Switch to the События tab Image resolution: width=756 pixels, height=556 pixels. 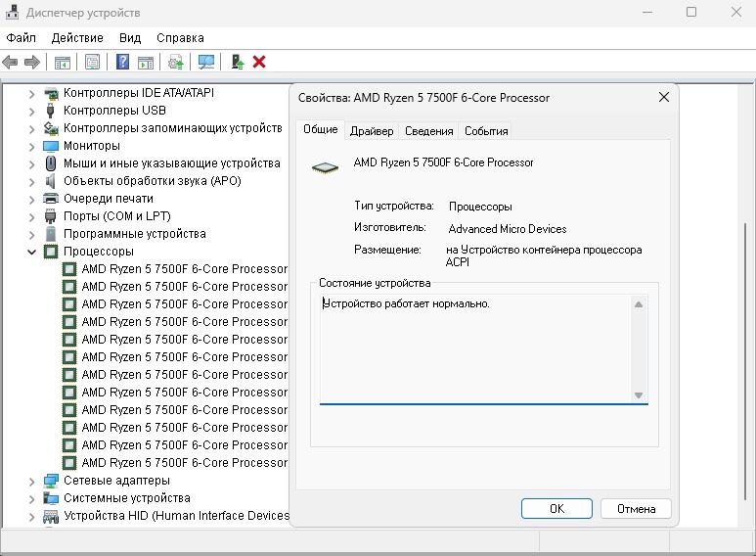pos(486,131)
